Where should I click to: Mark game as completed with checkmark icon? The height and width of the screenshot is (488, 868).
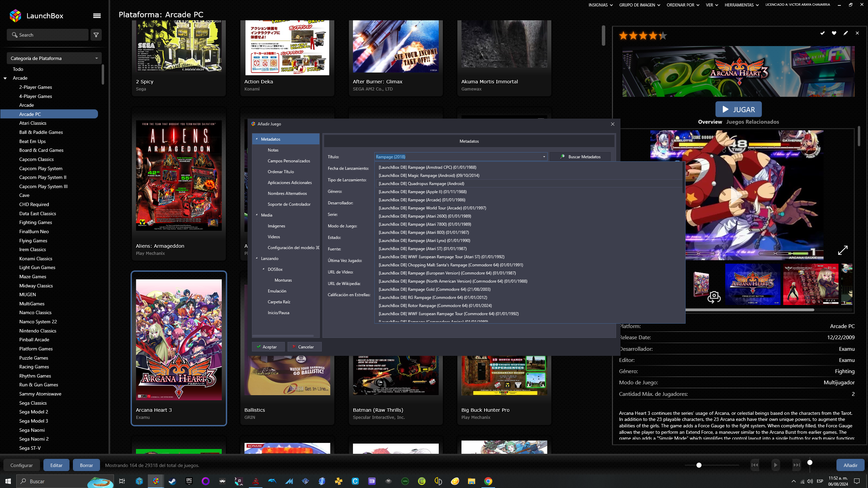(822, 33)
